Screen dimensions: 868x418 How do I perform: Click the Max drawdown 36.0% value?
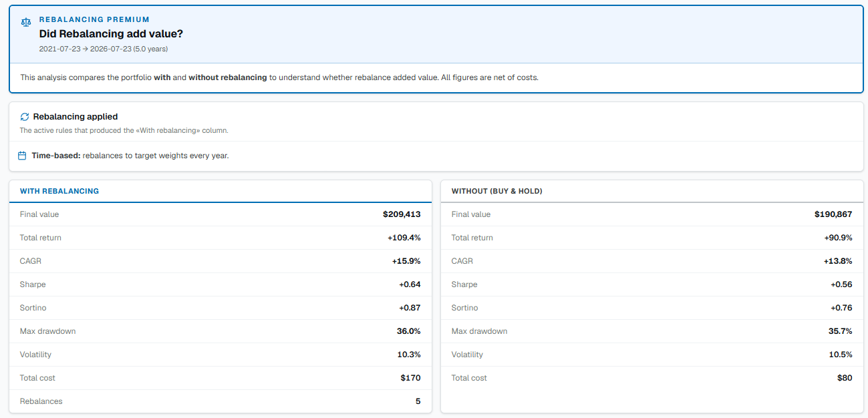tap(409, 331)
